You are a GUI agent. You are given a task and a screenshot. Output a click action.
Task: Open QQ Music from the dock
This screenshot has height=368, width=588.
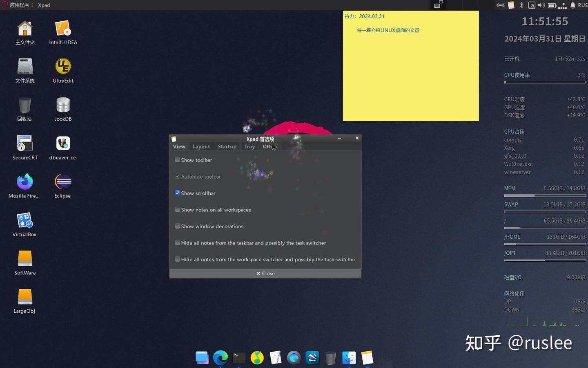click(257, 357)
